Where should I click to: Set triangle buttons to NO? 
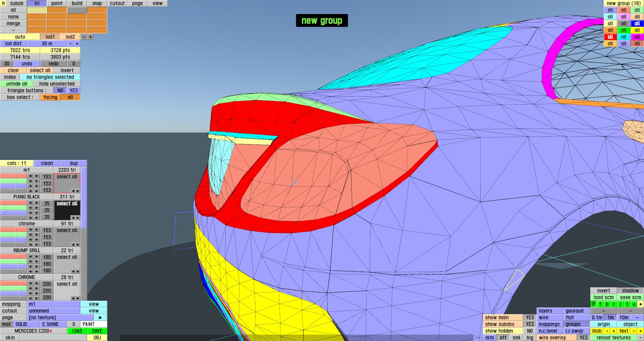tap(60, 91)
